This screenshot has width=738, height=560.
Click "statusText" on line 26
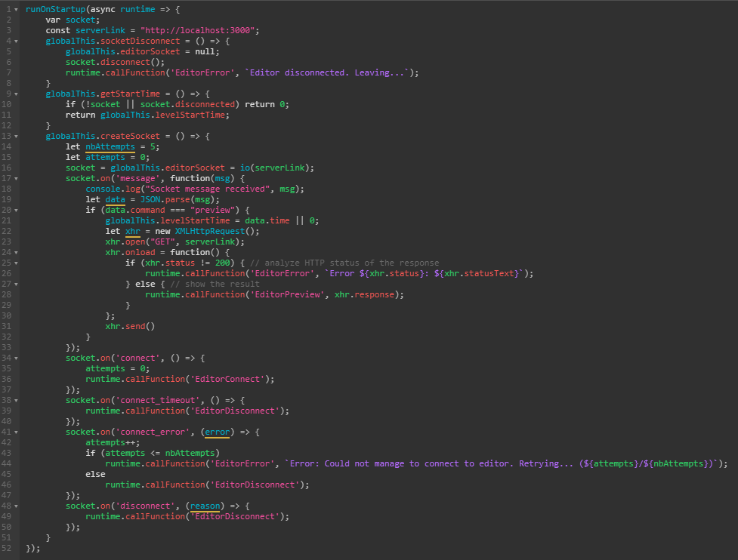[492, 274]
